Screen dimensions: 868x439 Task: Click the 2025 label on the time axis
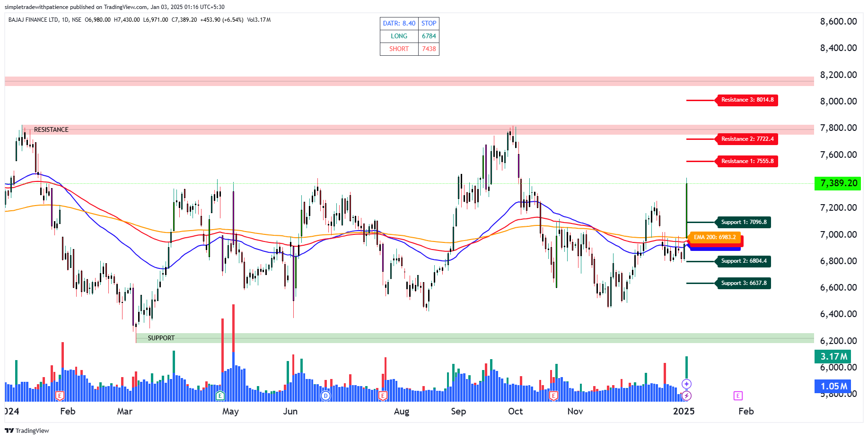coord(684,411)
